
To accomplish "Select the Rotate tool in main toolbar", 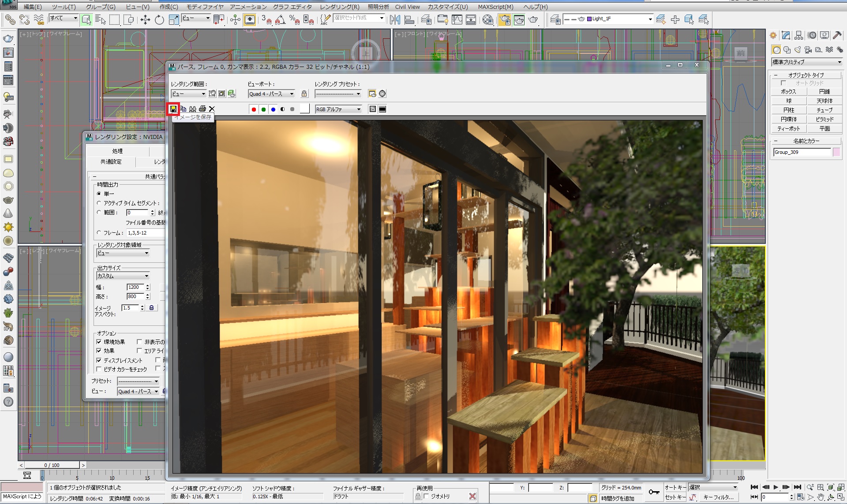I will 159,20.
